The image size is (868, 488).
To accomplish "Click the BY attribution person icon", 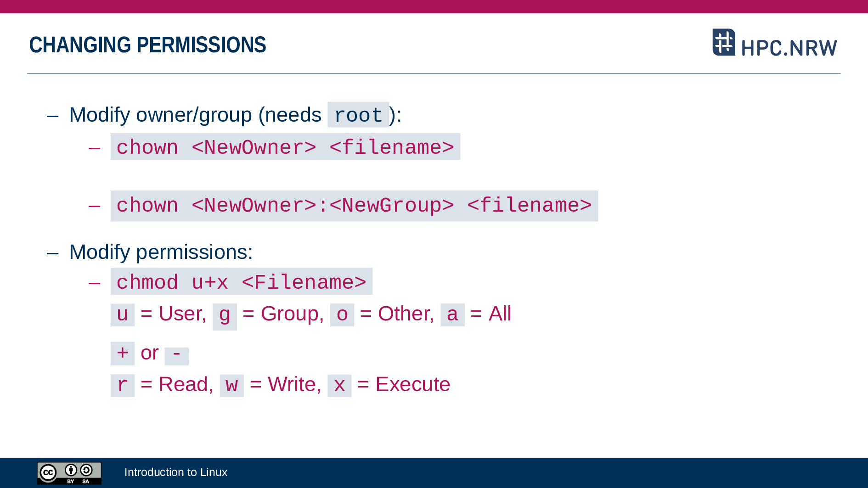I will point(71,470).
